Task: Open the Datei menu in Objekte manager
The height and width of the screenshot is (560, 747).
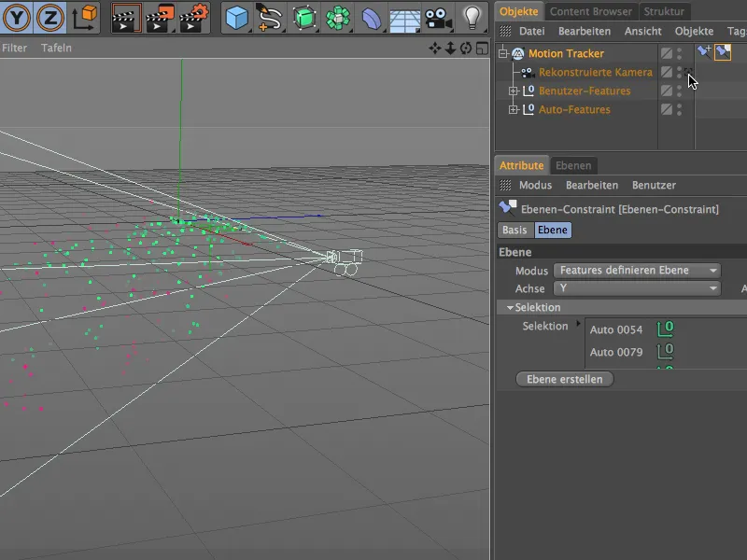Action: pos(531,31)
